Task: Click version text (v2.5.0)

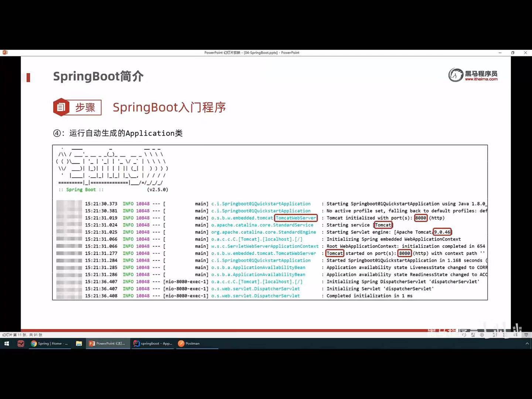Action: 157,190
